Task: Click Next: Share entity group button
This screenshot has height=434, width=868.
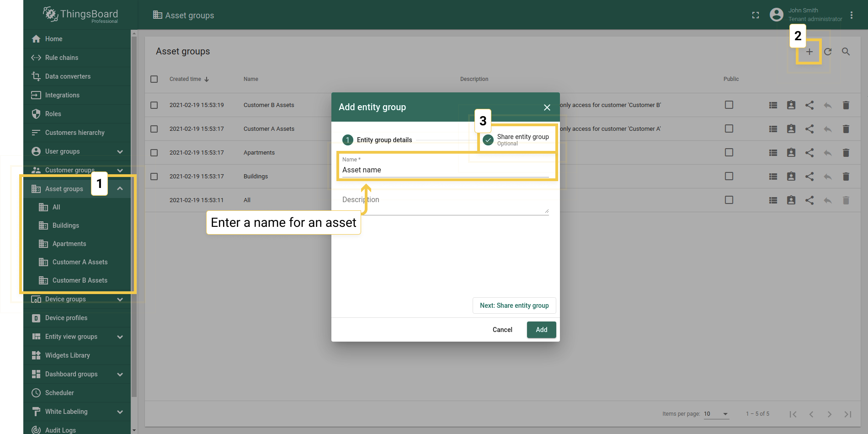Action: [514, 305]
